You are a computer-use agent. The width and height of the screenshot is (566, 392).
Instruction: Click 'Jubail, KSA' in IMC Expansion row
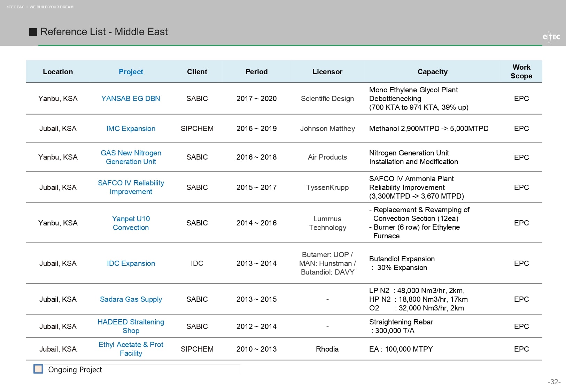tap(58, 129)
